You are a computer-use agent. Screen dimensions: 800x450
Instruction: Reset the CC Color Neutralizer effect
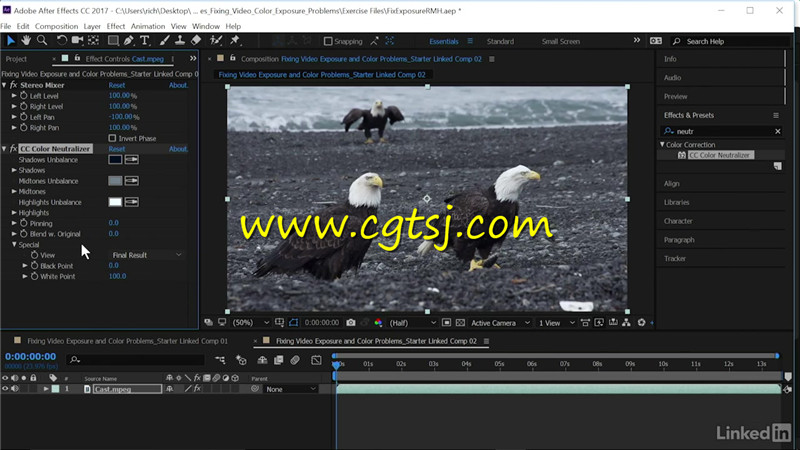[x=117, y=149]
